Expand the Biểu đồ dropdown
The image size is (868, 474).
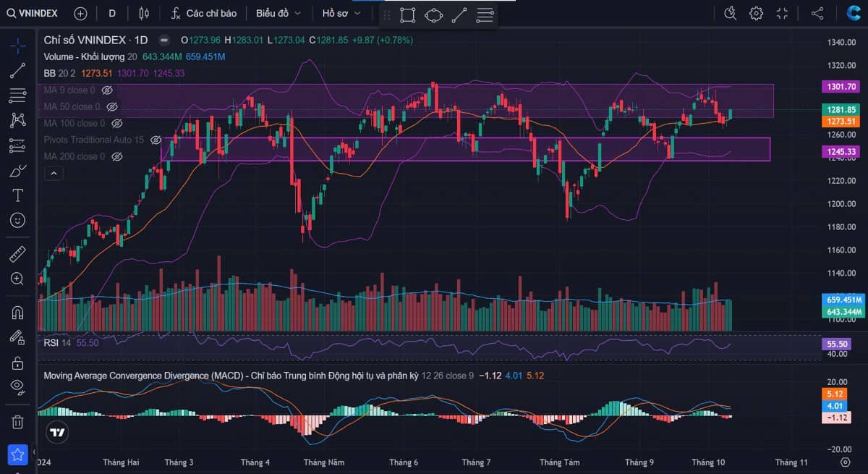(278, 13)
